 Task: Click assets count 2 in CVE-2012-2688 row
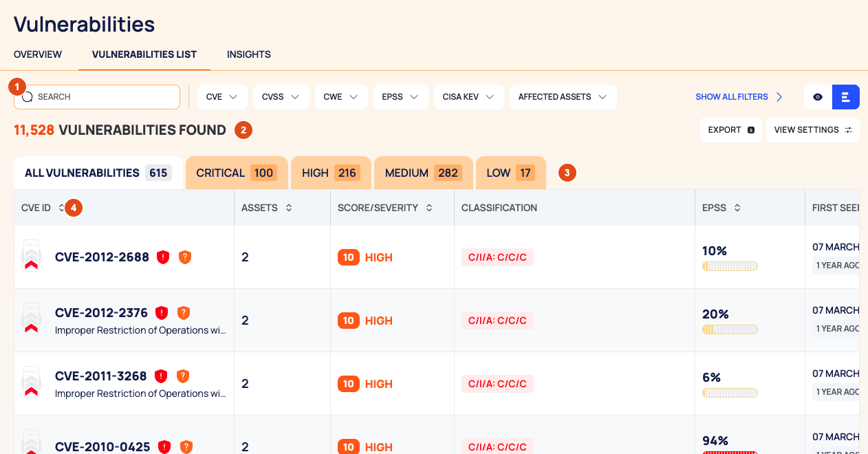point(245,257)
